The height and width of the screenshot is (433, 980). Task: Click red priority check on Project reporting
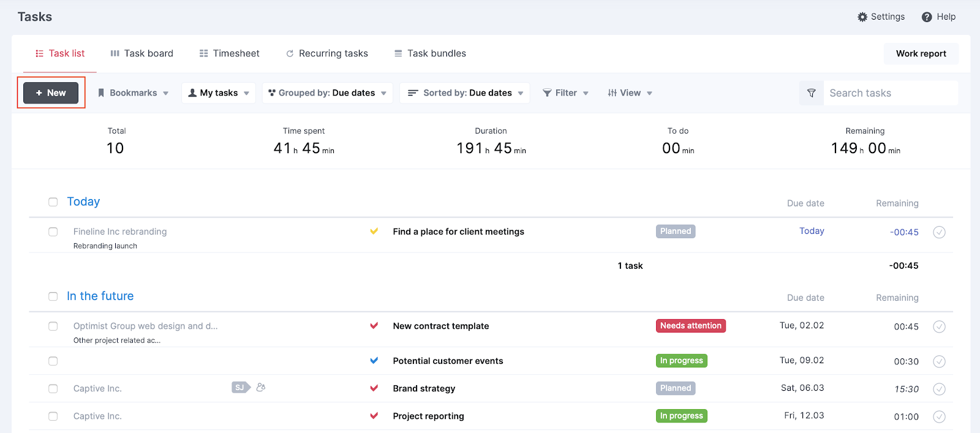pos(374,416)
